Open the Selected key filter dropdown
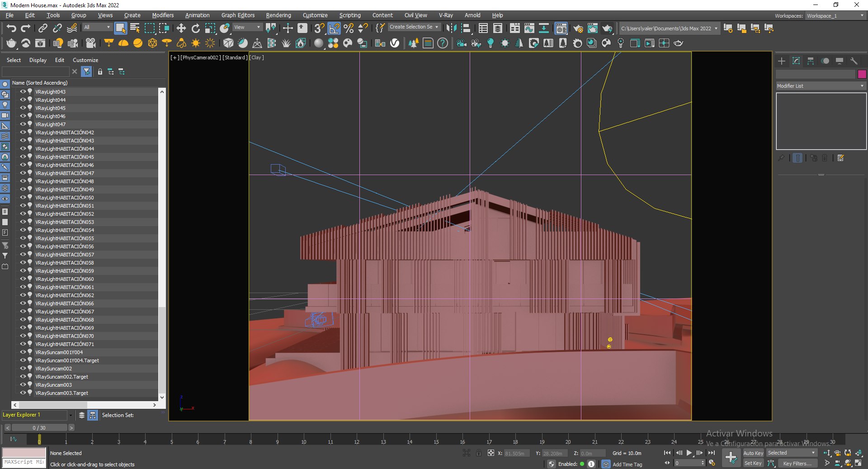The height and width of the screenshot is (469, 868). pyautogui.click(x=792, y=453)
